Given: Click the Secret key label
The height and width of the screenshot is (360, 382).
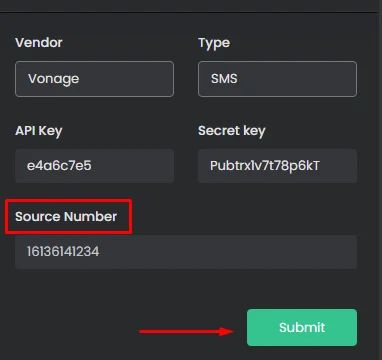Looking at the screenshot, I should pos(231,131).
